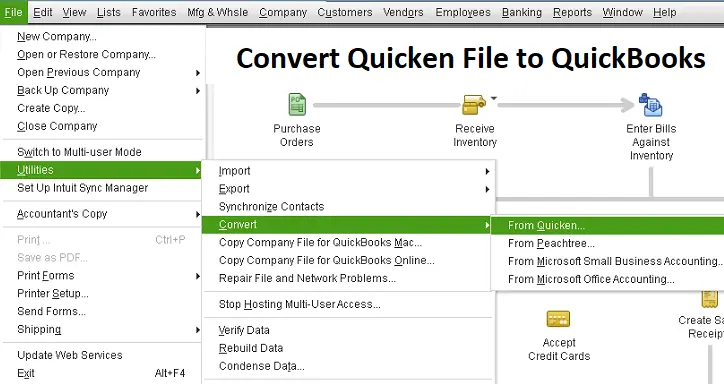Image resolution: width=724 pixels, height=384 pixels.
Task: Click the Accept Credit Cards label
Action: (x=559, y=349)
